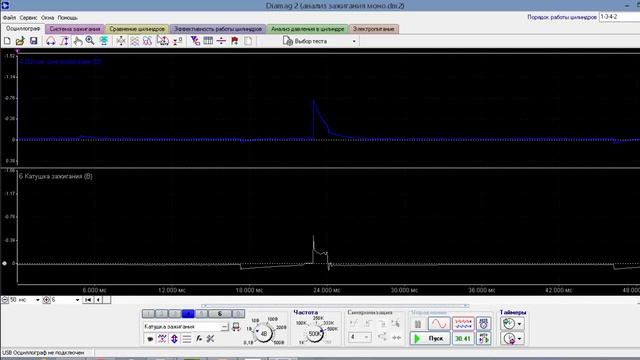Open the table grid view icon
The image size is (640, 360).
[208, 41]
